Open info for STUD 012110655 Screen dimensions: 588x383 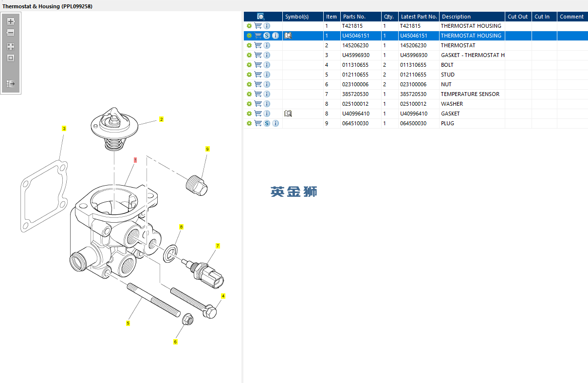coord(267,75)
